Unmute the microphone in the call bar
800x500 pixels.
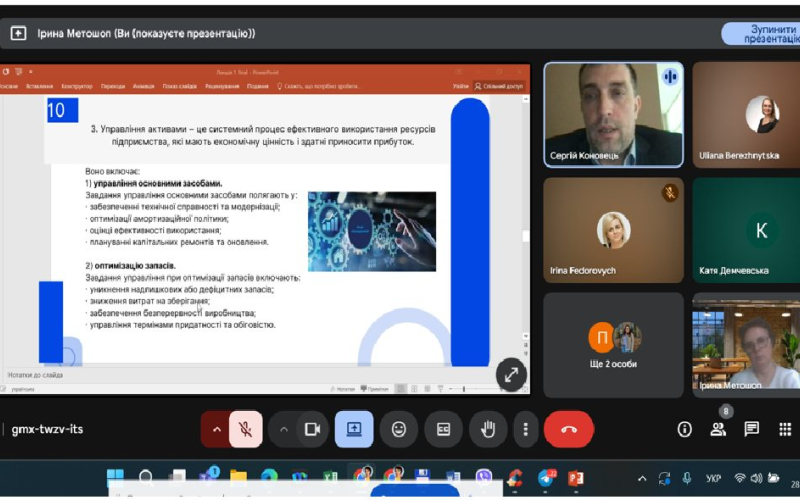click(244, 429)
